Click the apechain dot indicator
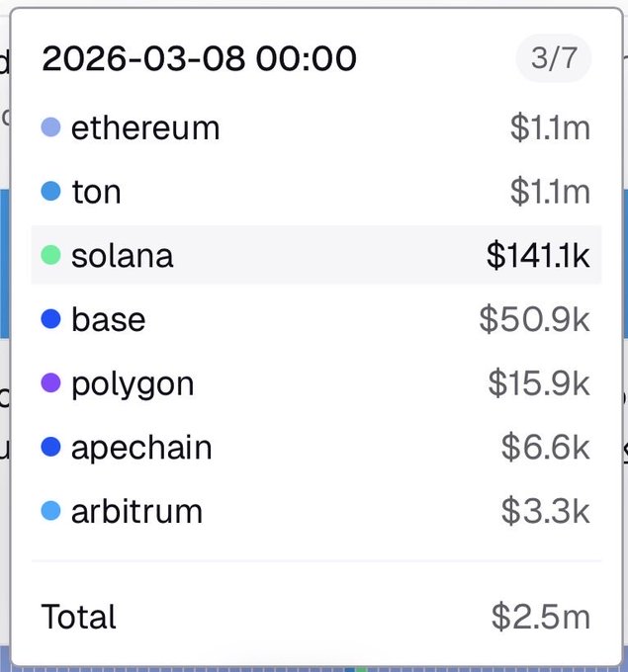Image resolution: width=628 pixels, height=672 pixels. pos(51,448)
